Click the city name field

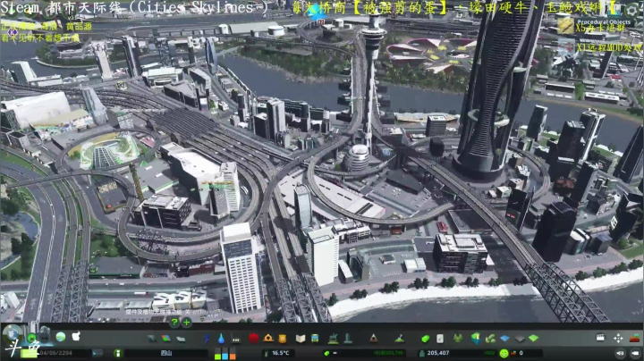click(166, 353)
